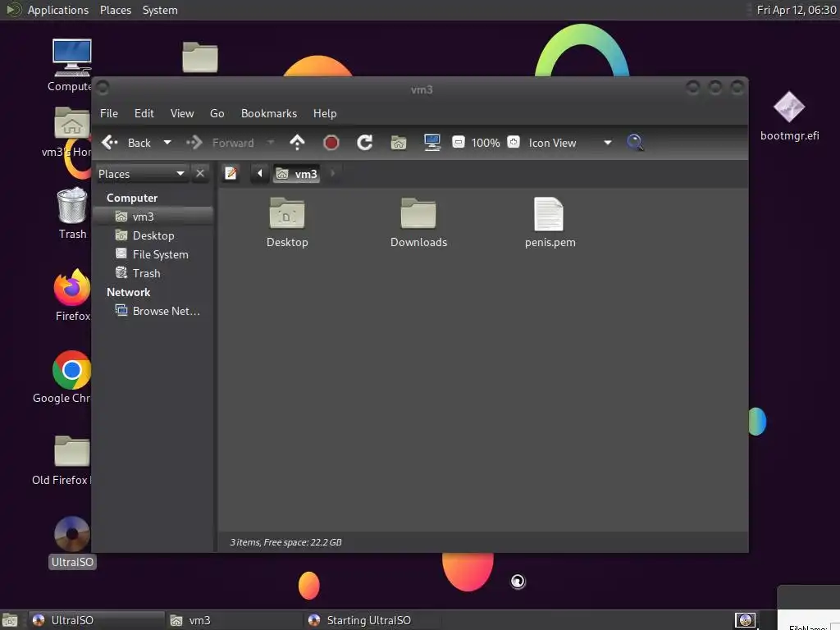This screenshot has width=840, height=630.
Task: Open the Back history dropdown arrow
Action: point(167,143)
